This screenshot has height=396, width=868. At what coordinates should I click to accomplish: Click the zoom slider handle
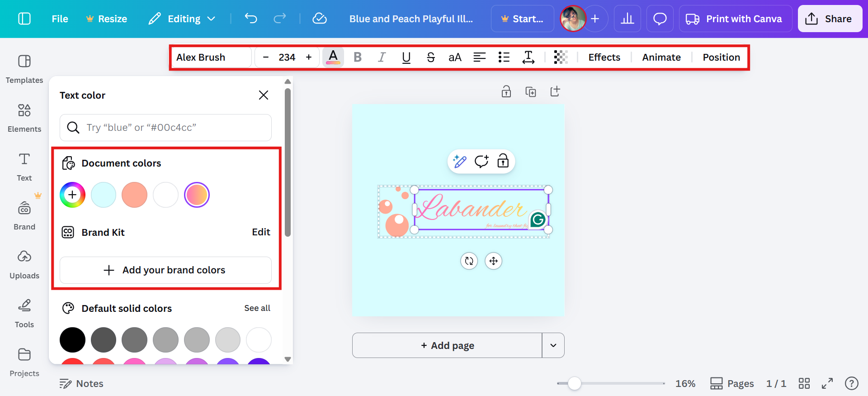click(574, 383)
